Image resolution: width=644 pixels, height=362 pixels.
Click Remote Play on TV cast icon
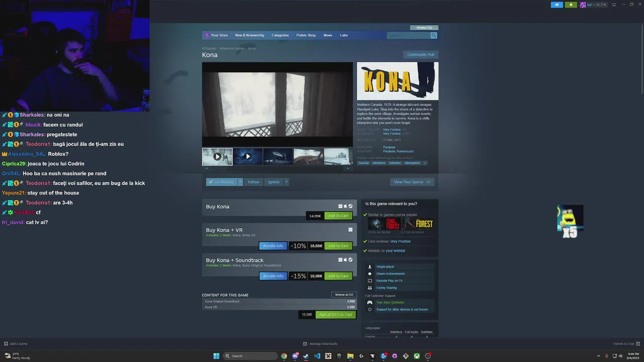coord(370,281)
